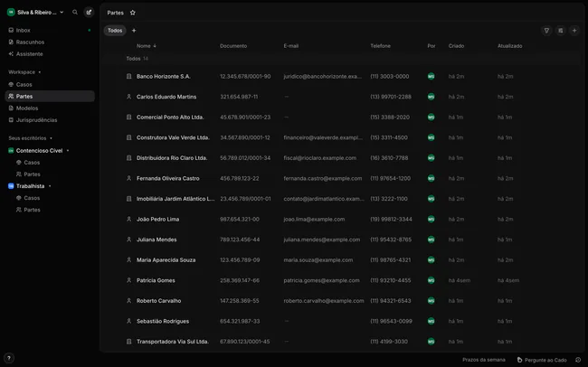Favorite the Partes page with the star

point(133,13)
